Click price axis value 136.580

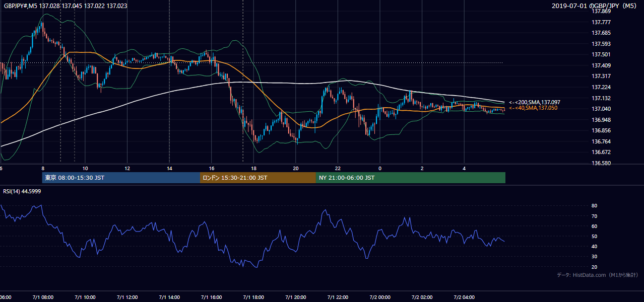(601, 163)
